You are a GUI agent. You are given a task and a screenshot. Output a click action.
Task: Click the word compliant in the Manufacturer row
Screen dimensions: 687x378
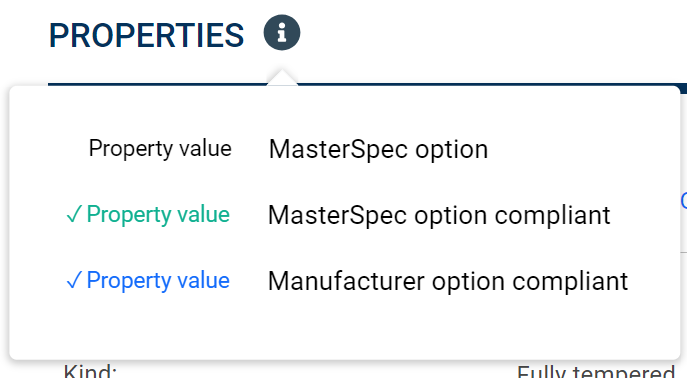pyautogui.click(x=570, y=281)
